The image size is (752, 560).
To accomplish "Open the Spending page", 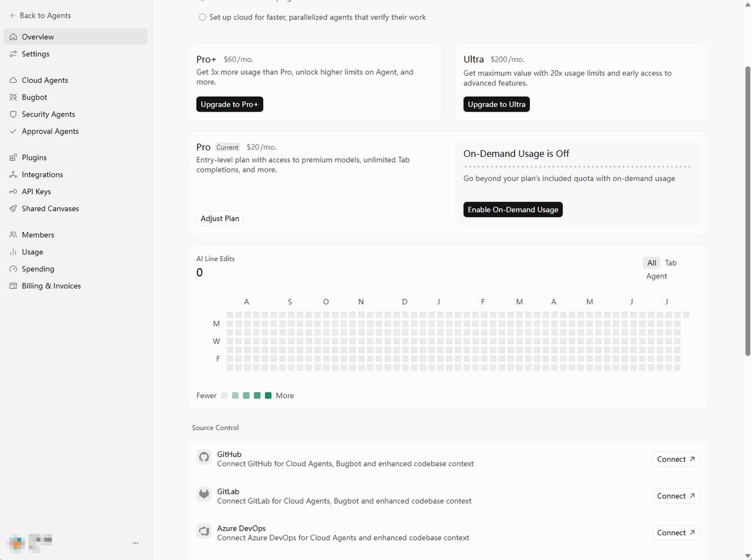I will tap(75, 269).
